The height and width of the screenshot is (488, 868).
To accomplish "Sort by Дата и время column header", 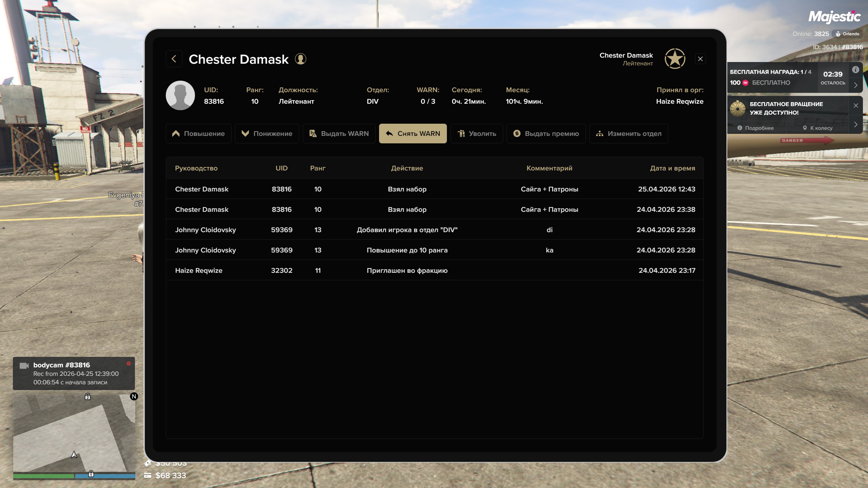I will tap(672, 168).
